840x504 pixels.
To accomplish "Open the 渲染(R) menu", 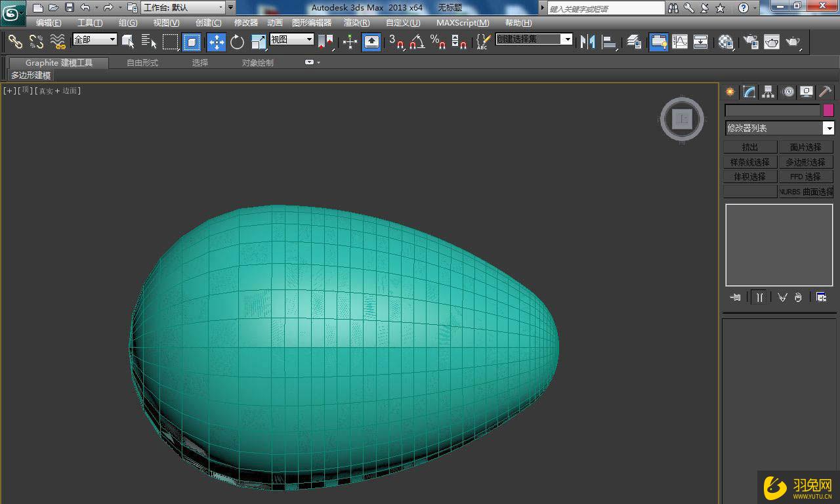I will click(356, 22).
